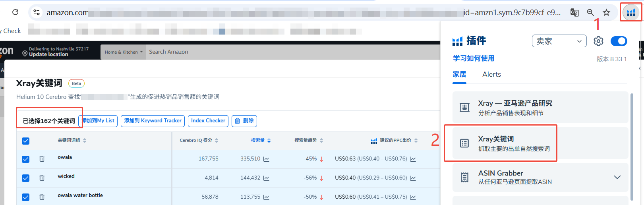Screen dimensions: 644x205
Task: Open the browser zoom icon
Action: pos(590,12)
